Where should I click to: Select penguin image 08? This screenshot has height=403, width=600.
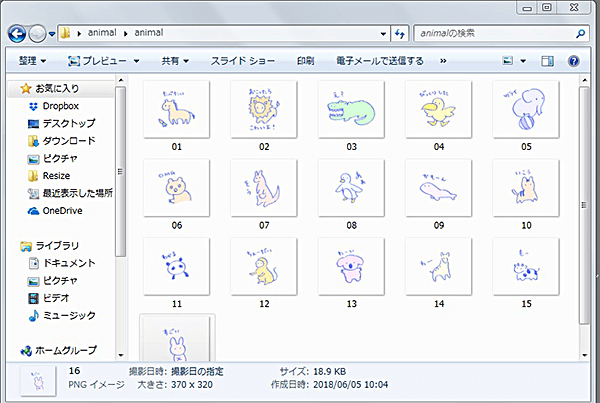(x=351, y=188)
